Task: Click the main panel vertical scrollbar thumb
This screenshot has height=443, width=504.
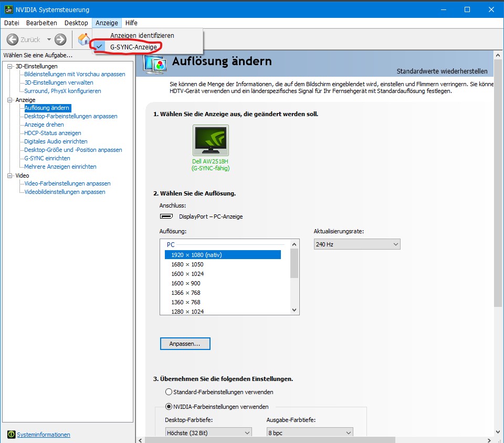Action: (x=498, y=183)
